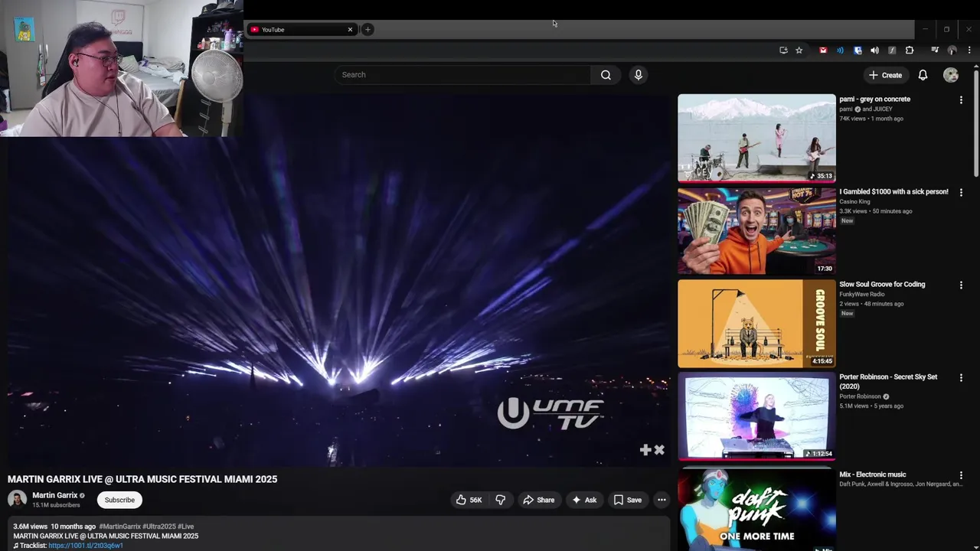This screenshot has width=980, height=551.
Task: Select the YouTube browser tab
Action: coord(302,30)
